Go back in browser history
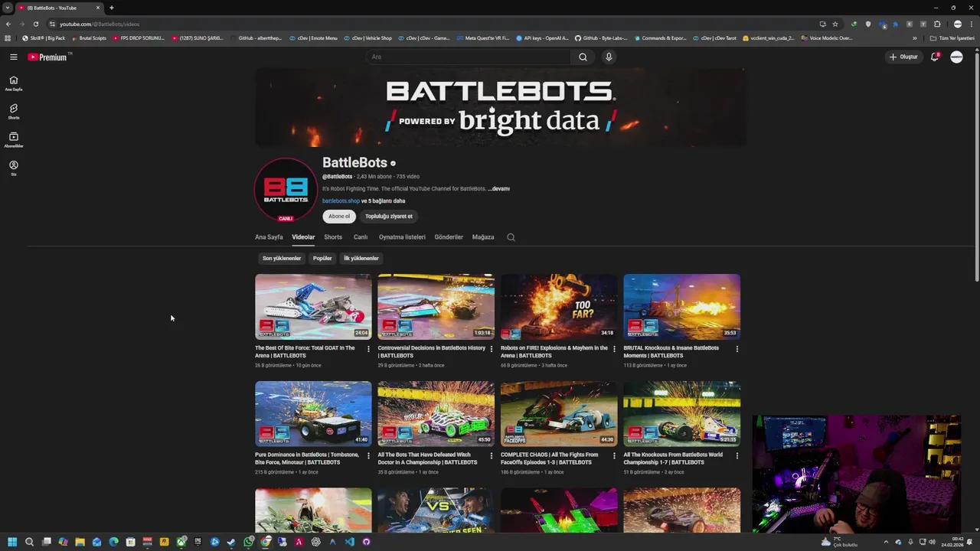The height and width of the screenshot is (551, 980). tap(8, 24)
